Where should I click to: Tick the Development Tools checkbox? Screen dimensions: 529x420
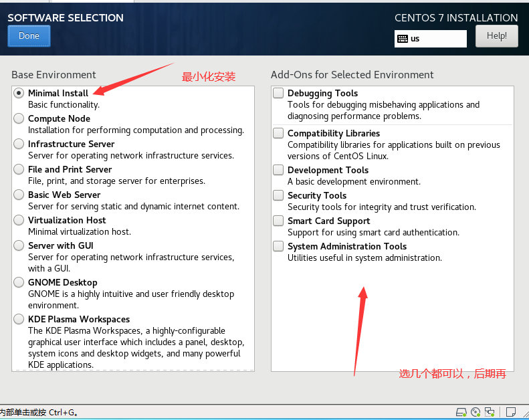(278, 170)
